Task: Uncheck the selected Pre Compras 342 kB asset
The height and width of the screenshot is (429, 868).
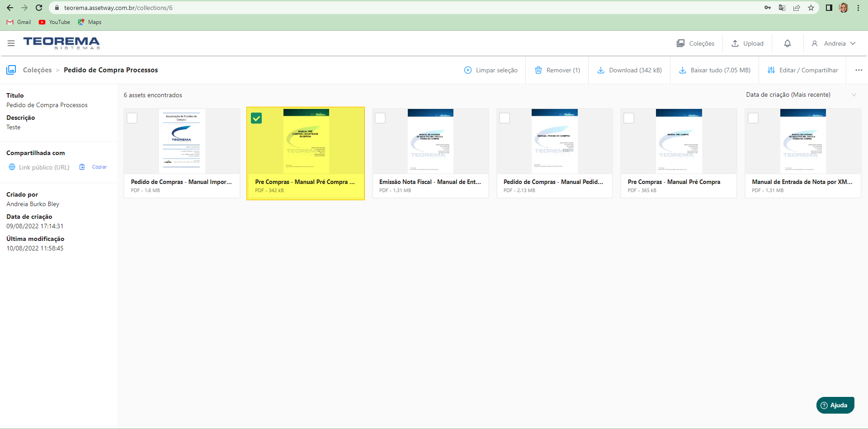Action: click(x=256, y=118)
